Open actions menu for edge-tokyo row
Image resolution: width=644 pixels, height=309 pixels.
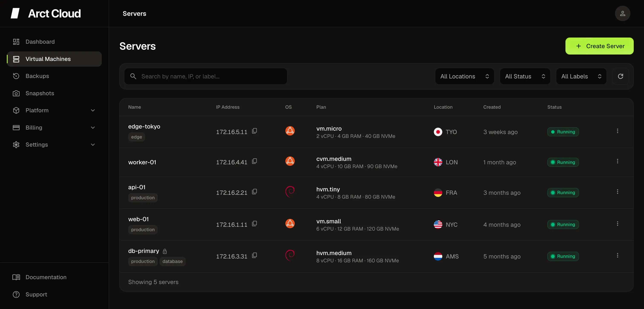pos(617,131)
